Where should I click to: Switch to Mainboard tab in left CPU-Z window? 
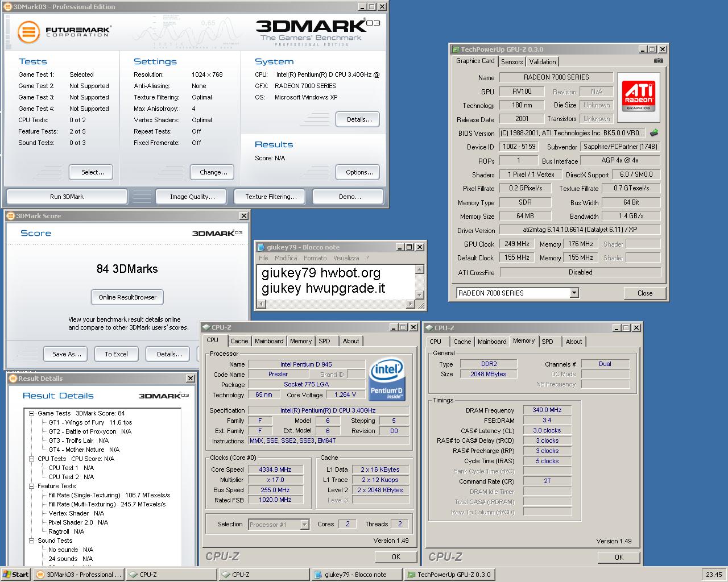click(x=269, y=342)
